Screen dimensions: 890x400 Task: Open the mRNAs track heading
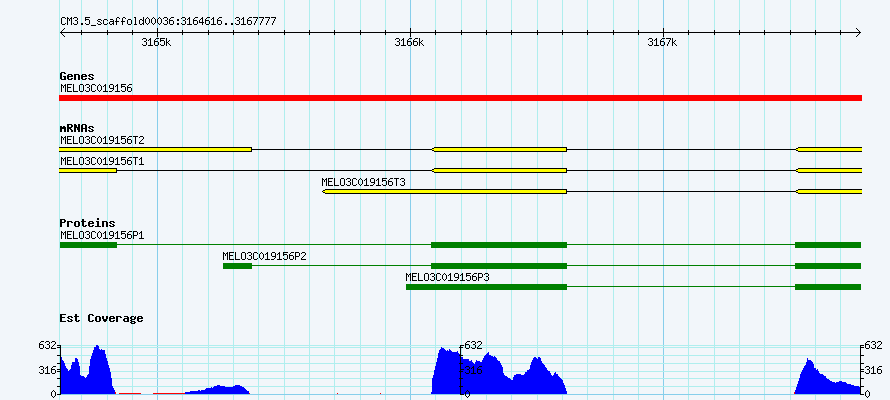(77, 128)
